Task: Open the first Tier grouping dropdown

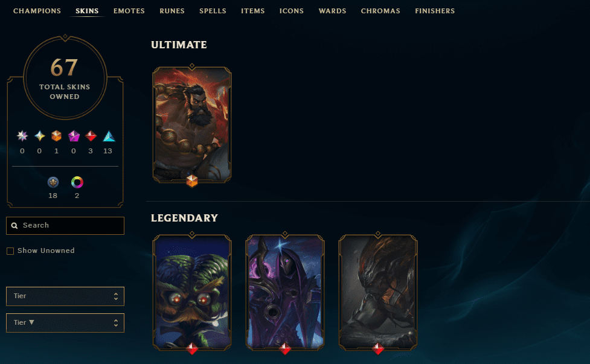Action: (x=65, y=296)
